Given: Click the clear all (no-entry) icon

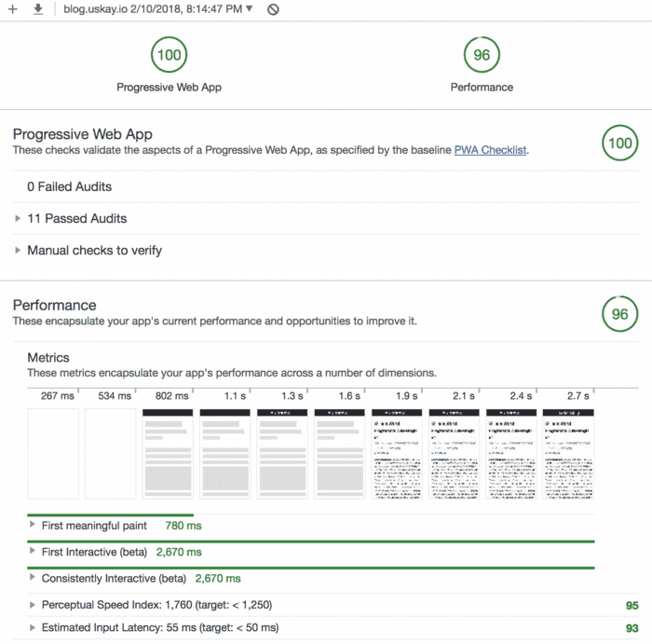Looking at the screenshot, I should 272,9.
